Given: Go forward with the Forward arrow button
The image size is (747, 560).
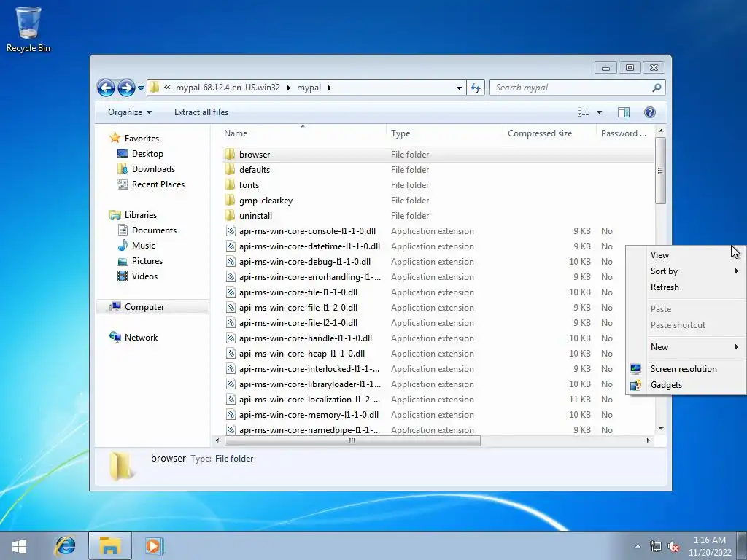Looking at the screenshot, I should pyautogui.click(x=126, y=87).
